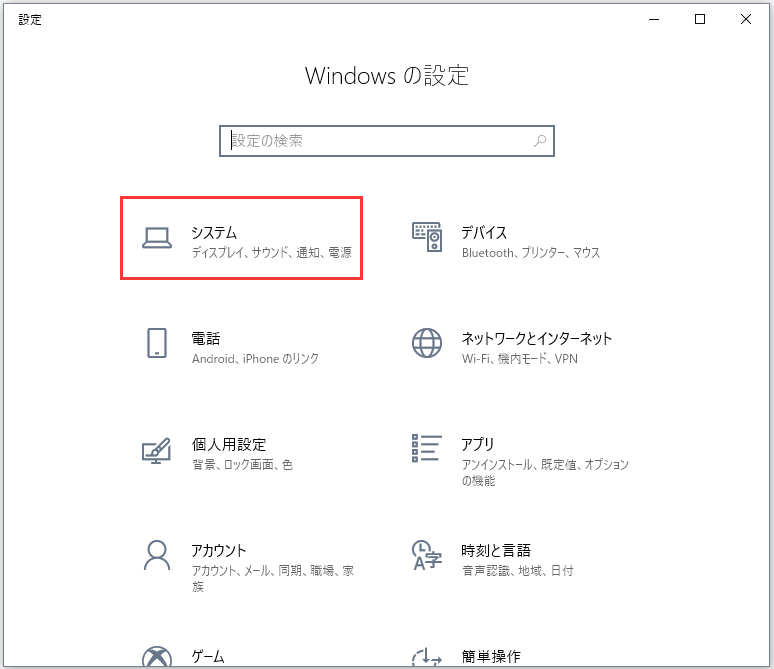Click the Windows の設定 heading
This screenshot has height=669, width=774.
coord(387,76)
